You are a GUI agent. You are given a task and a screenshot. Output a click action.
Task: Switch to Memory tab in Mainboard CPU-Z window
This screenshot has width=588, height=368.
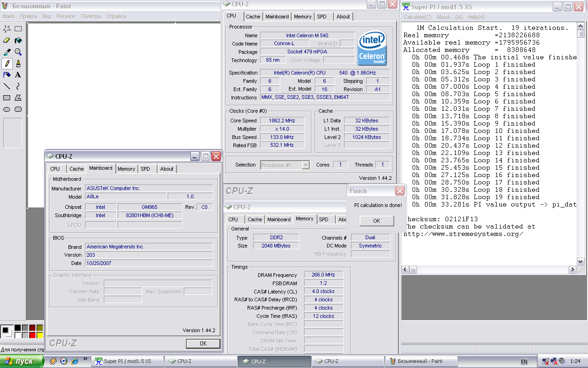pos(126,169)
